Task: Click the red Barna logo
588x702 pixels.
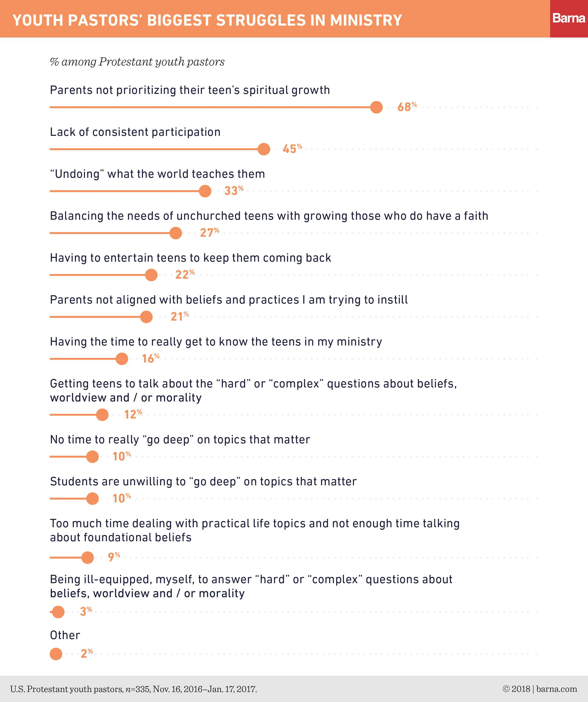Action: 569,18
